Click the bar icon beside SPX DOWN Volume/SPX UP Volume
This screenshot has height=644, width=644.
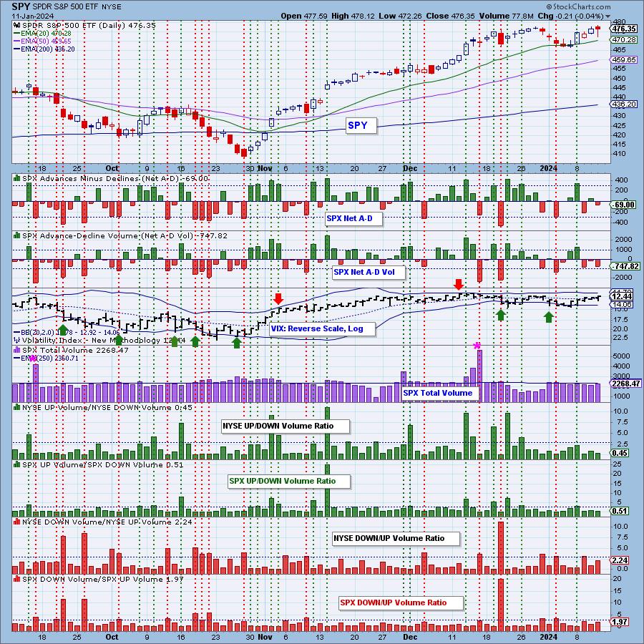[x=17, y=579]
